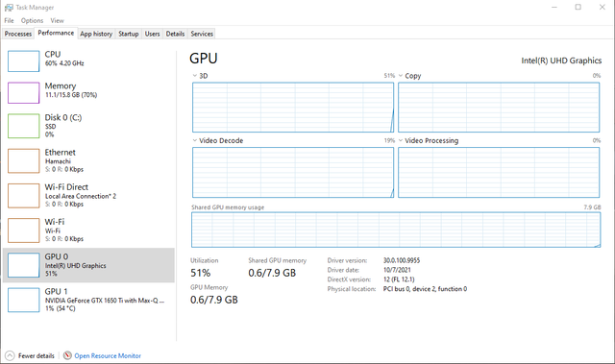Click the driver date 10/7/2021 value
The height and width of the screenshot is (364, 615).
[397, 270]
